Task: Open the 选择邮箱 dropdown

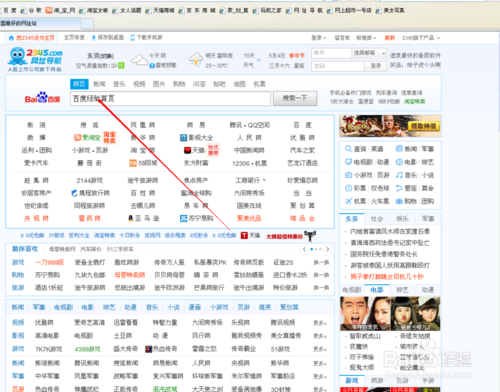Action: point(369,53)
